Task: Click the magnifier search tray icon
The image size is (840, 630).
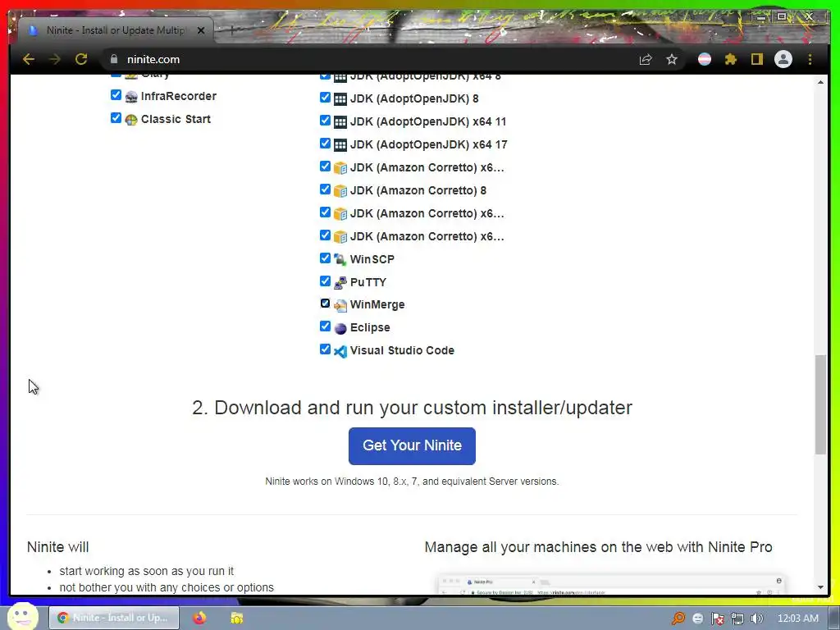Action: [x=678, y=619]
